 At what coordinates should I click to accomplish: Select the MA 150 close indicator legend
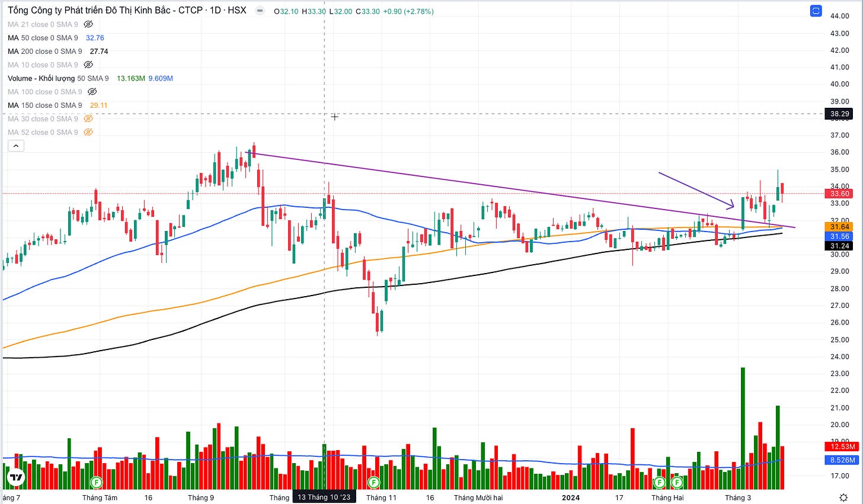click(45, 105)
